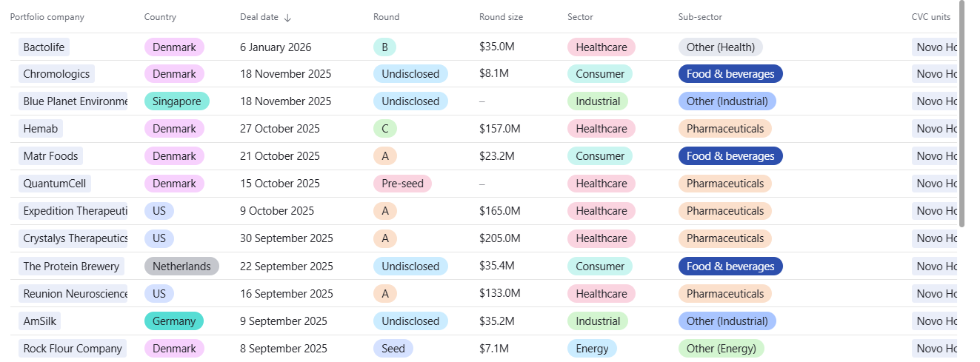
Task: Select the Other (Health) sub-sector tag
Action: point(720,47)
